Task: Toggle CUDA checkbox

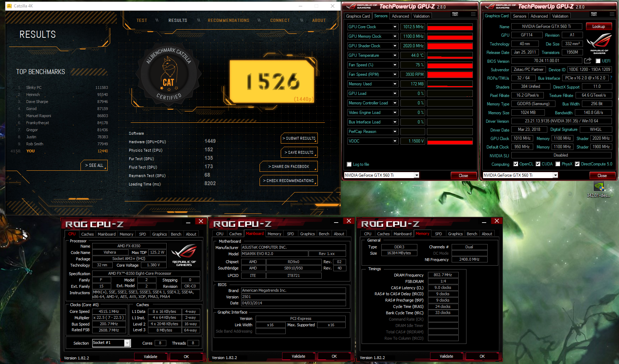Action: point(538,164)
